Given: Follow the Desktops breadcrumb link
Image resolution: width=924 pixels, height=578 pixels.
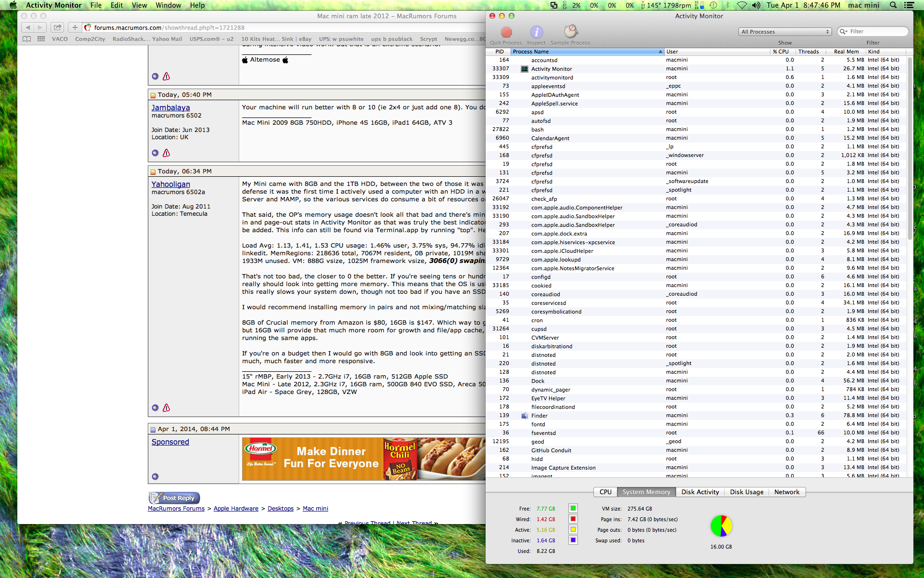Looking at the screenshot, I should click(x=281, y=509).
